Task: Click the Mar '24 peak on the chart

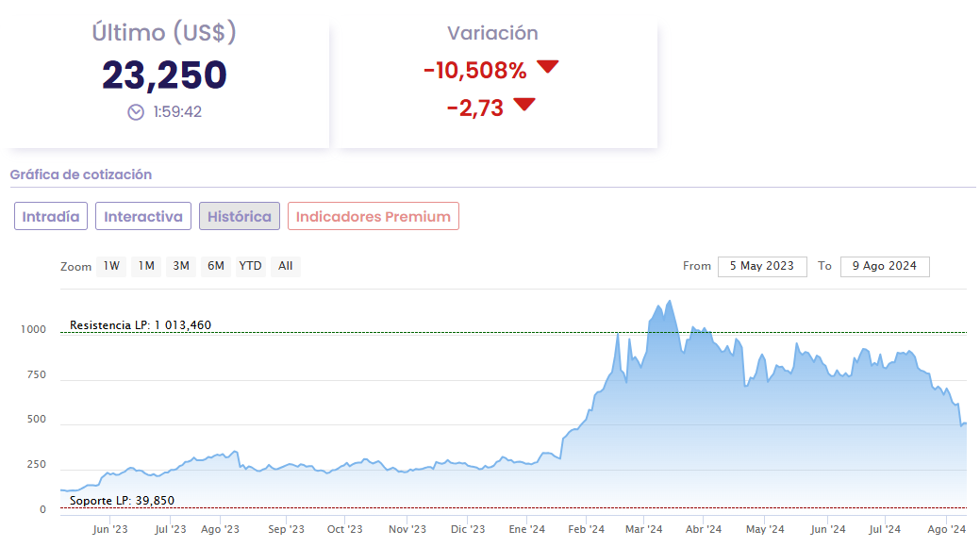Action: 669,302
